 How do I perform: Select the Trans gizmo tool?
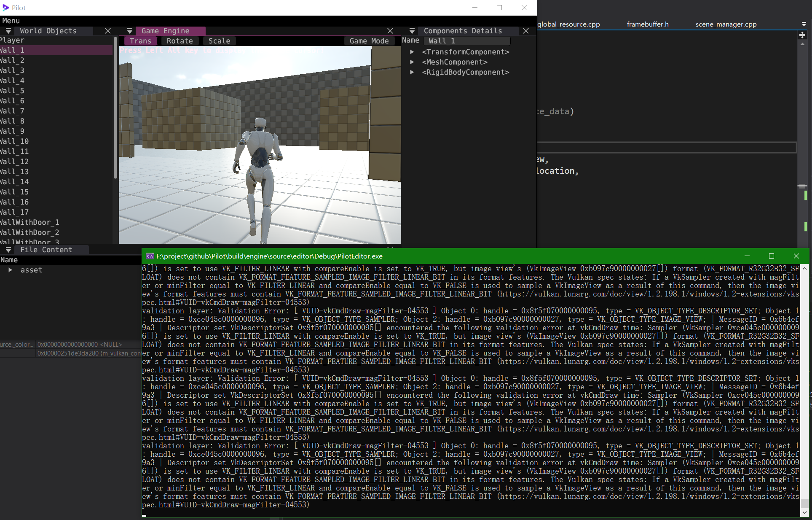[140, 40]
